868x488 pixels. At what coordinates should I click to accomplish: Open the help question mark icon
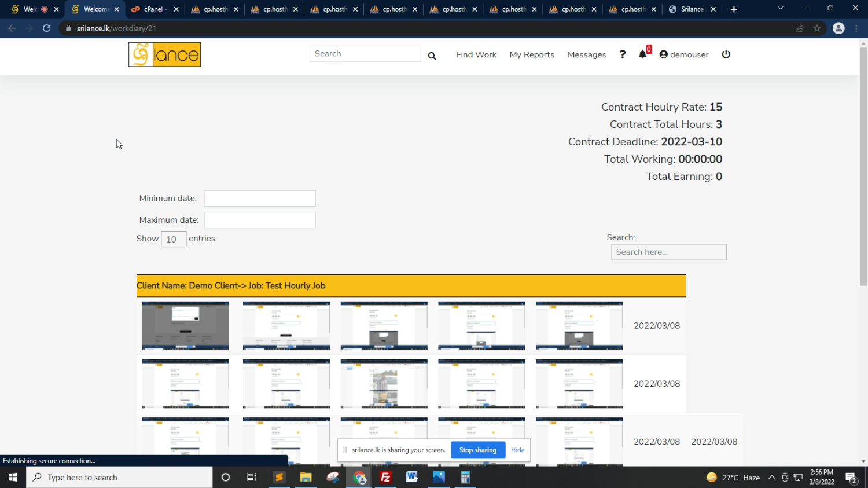tap(623, 54)
